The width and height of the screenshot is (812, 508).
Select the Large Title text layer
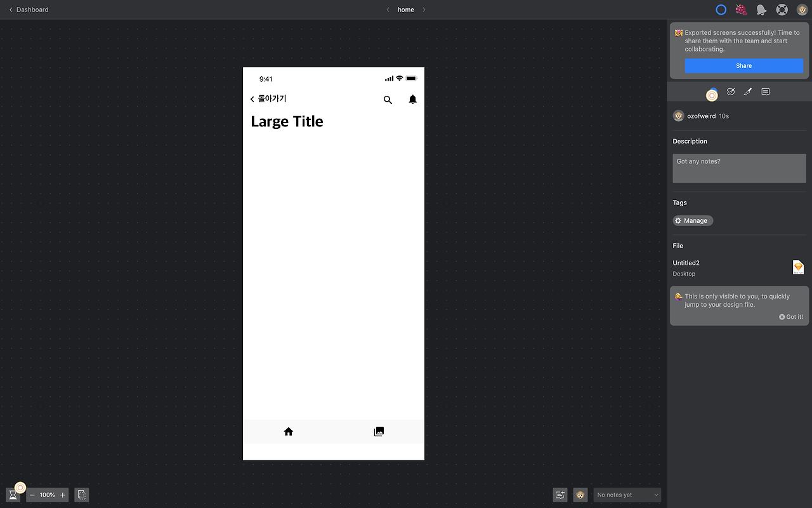[x=287, y=121]
